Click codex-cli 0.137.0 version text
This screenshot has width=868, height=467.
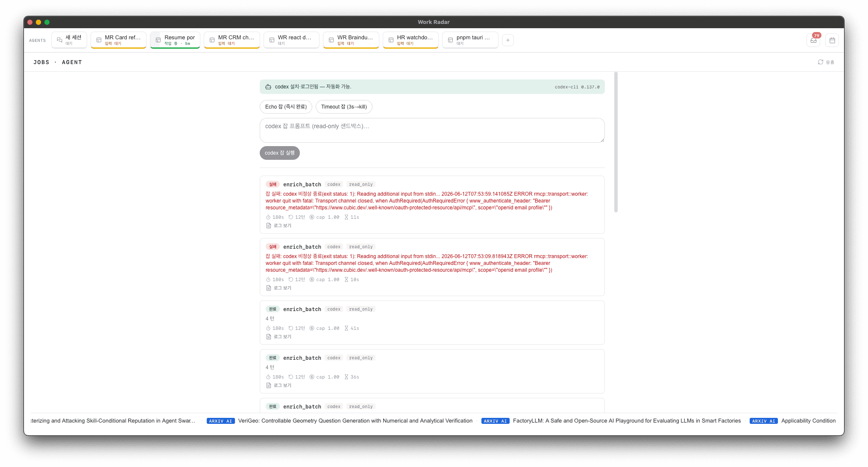(577, 87)
